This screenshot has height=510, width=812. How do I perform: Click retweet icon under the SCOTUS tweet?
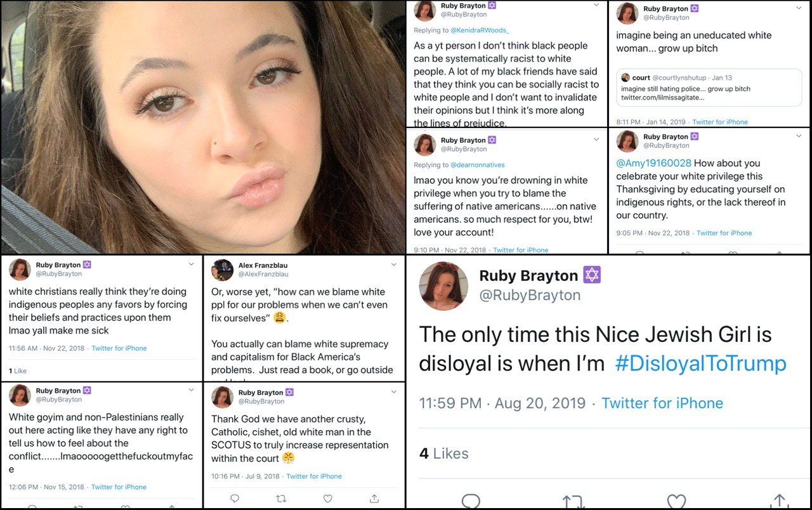(281, 499)
